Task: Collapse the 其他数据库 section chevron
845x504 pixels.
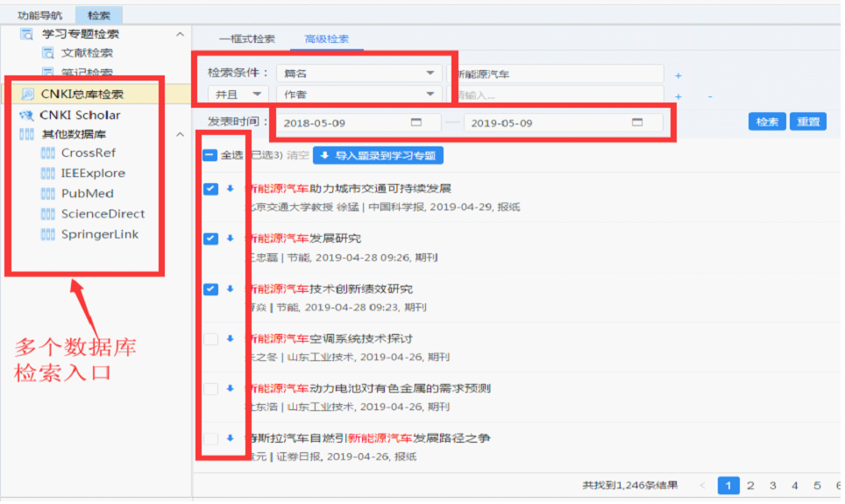Action: click(x=180, y=134)
